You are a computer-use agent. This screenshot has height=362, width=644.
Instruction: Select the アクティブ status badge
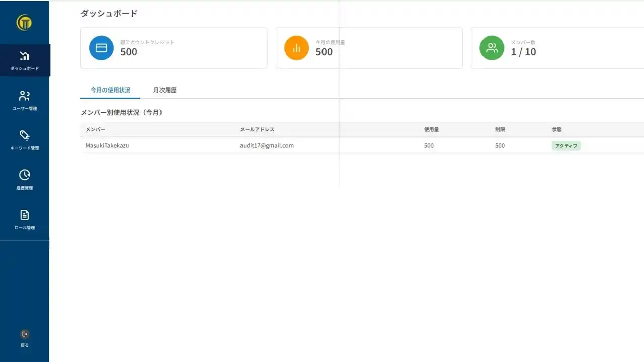(566, 146)
